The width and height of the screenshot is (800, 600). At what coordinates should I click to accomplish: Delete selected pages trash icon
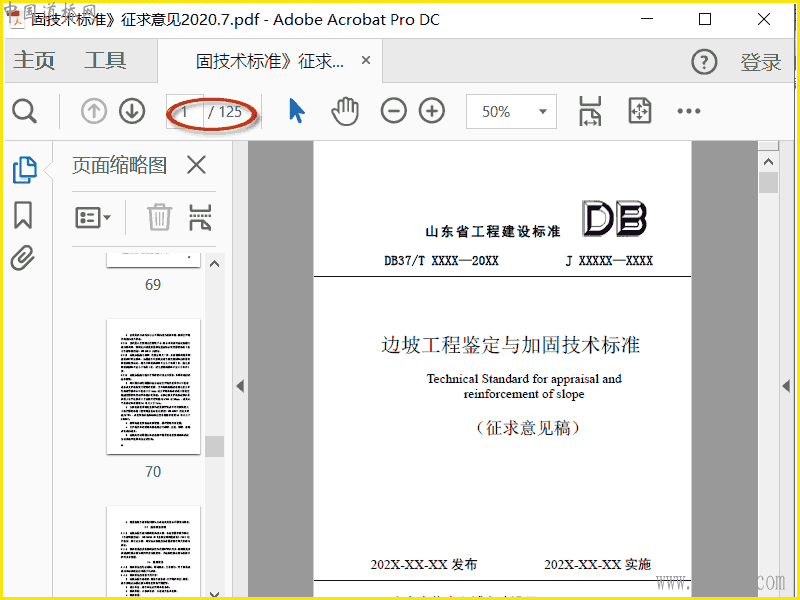pyautogui.click(x=160, y=217)
